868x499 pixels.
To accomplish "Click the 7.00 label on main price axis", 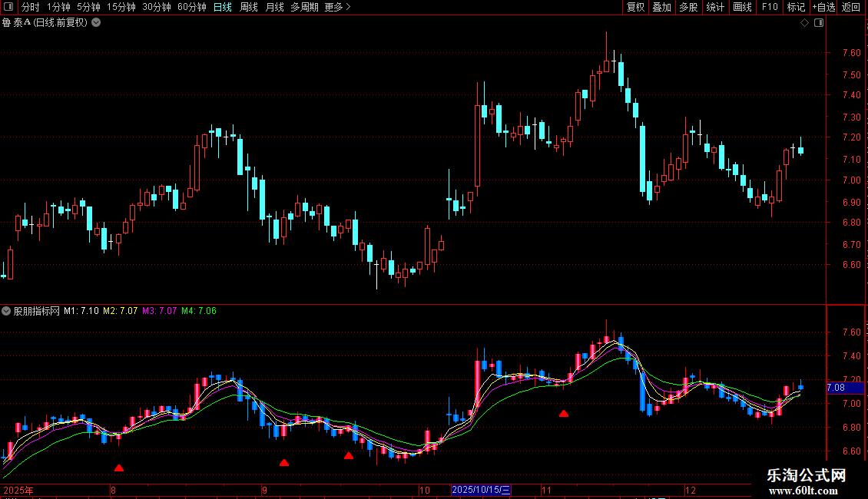I will (x=852, y=180).
